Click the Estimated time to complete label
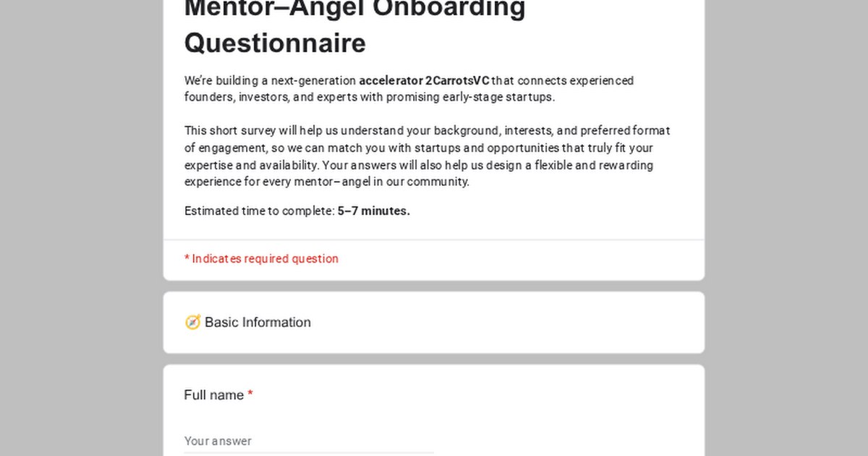Viewport: 868px width, 456px height. (259, 211)
